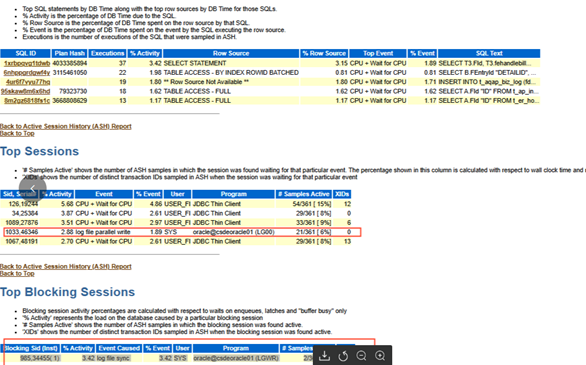This screenshot has height=365, width=586.
Task: Open the SQL ID link in the Row Source Not Available row
Action: pyautogui.click(x=28, y=82)
